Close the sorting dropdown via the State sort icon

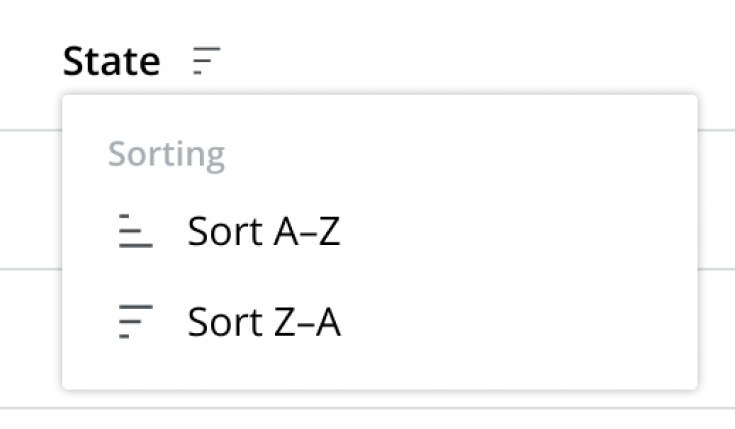point(206,60)
